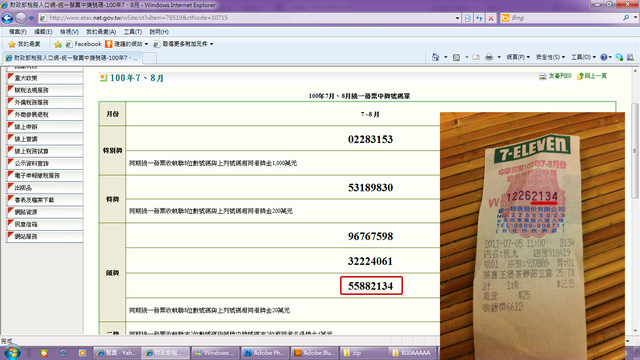
Task: Open 線上稅務試算 in the sidebar
Action: tap(44, 151)
